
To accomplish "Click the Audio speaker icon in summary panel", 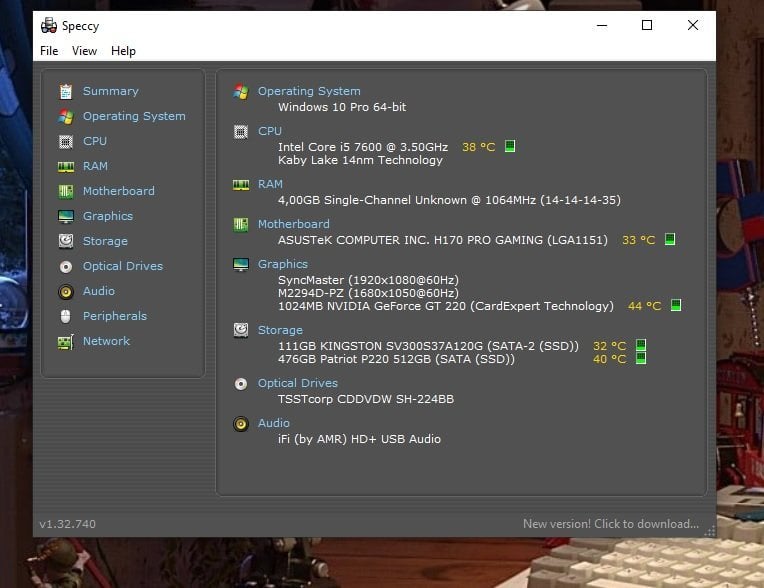I will pyautogui.click(x=241, y=424).
